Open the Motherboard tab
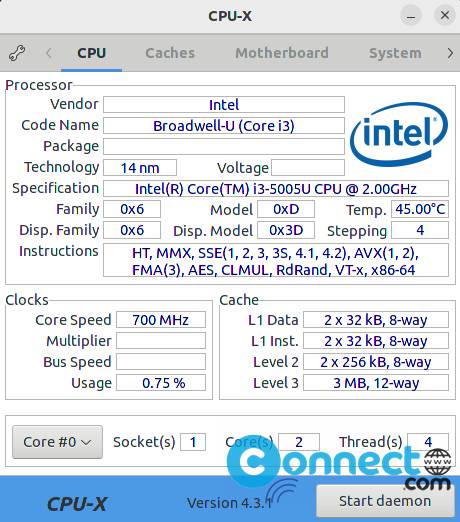 click(282, 53)
